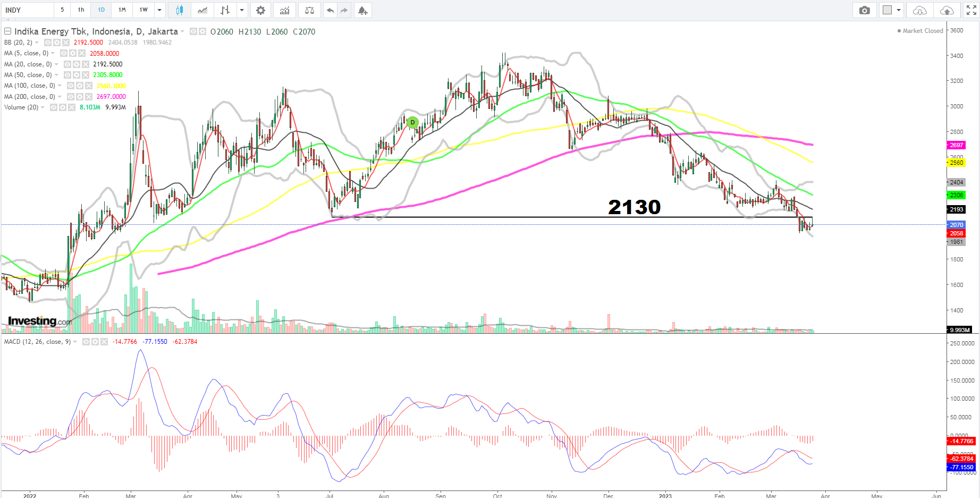Click the MA (20, close, 0) legend label
This screenshot has width=980, height=499.
[x=28, y=64]
